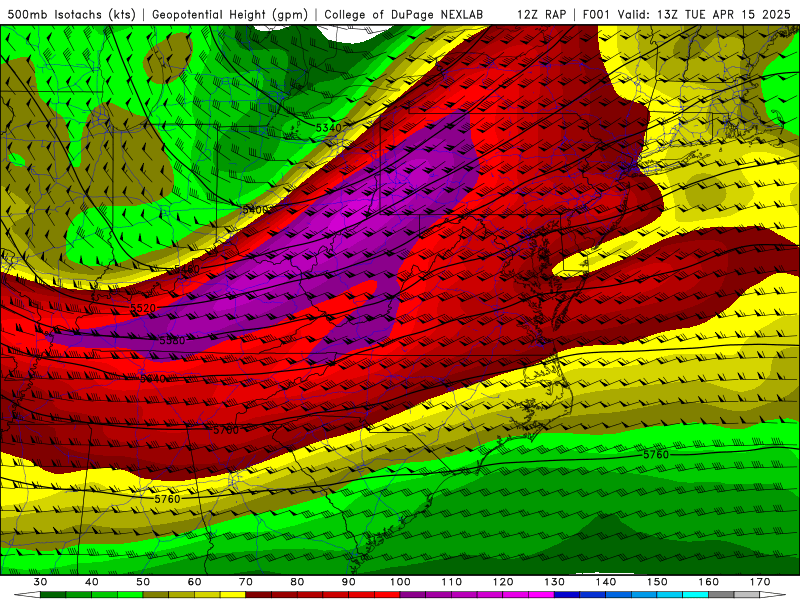Select the 40 value on the color scale
Viewport: 800px width, 600px height.
(92, 582)
